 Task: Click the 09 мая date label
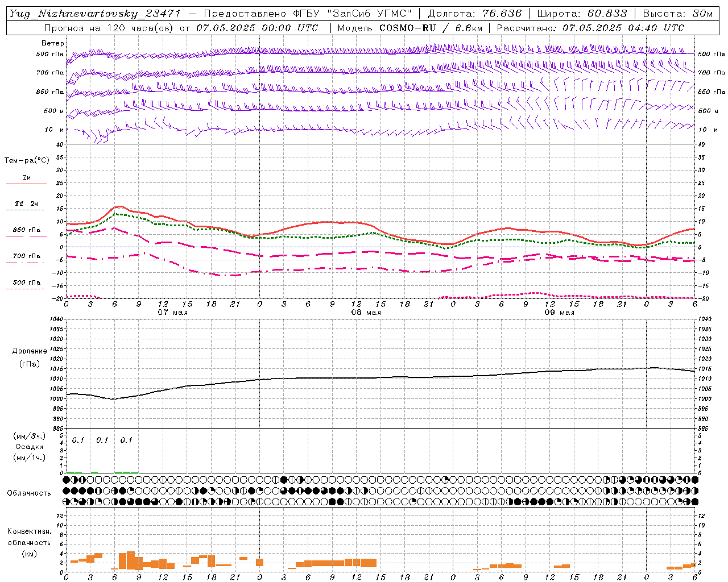coord(560,313)
